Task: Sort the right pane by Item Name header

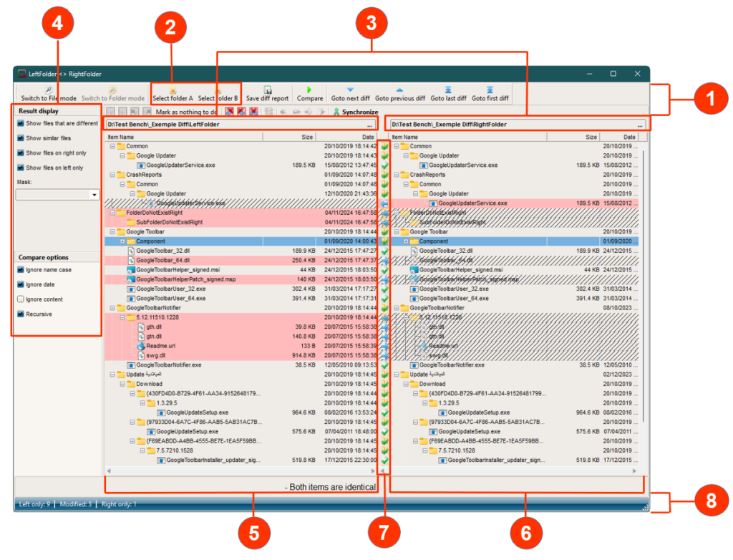Action: pyautogui.click(x=467, y=137)
